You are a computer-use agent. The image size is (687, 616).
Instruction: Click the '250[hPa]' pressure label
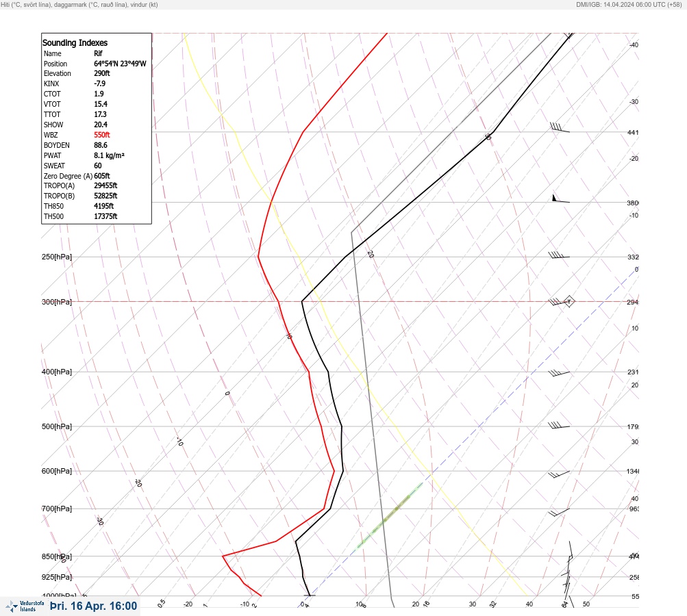pyautogui.click(x=57, y=257)
